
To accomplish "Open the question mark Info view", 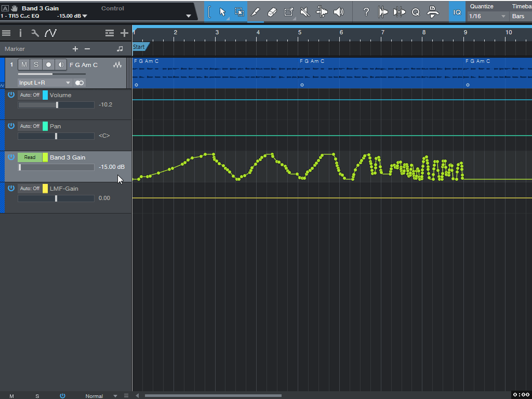I will click(366, 12).
